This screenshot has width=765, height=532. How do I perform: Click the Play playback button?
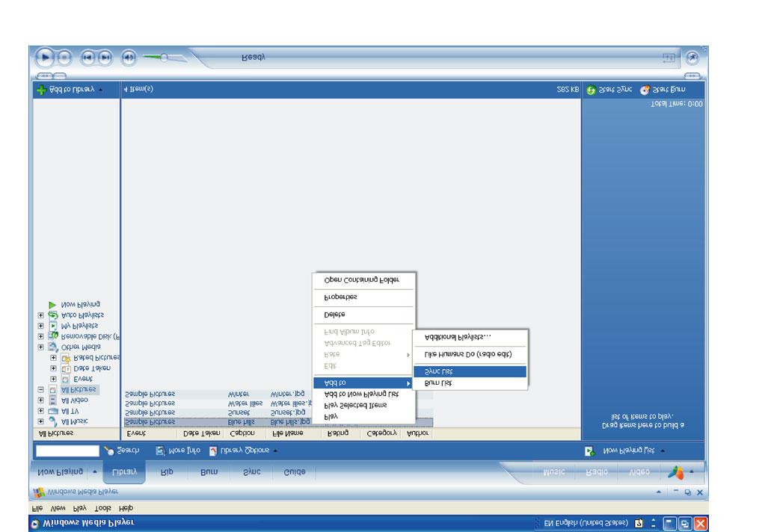(x=45, y=58)
